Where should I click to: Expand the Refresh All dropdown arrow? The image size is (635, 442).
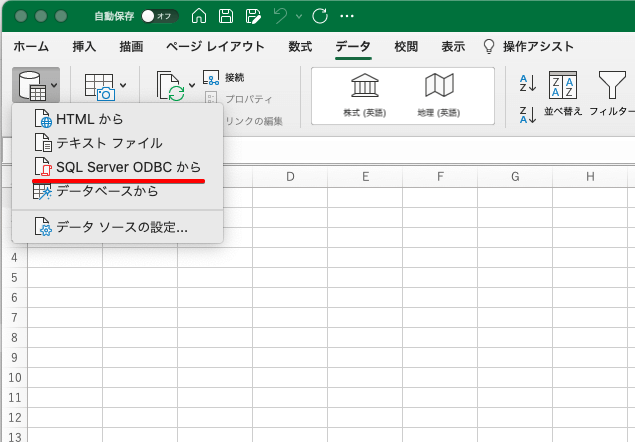[x=192, y=85]
